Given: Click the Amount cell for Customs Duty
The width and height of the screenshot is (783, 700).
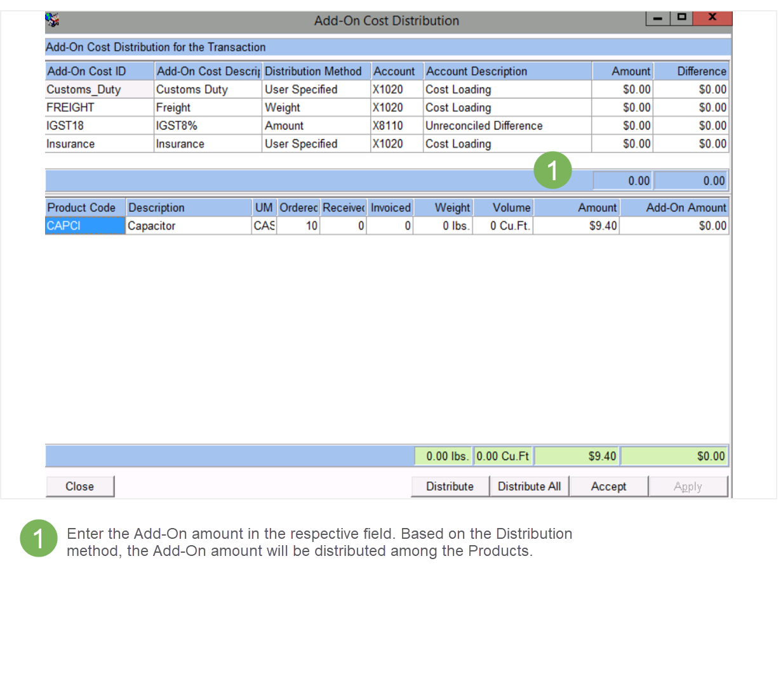Looking at the screenshot, I should click(622, 89).
